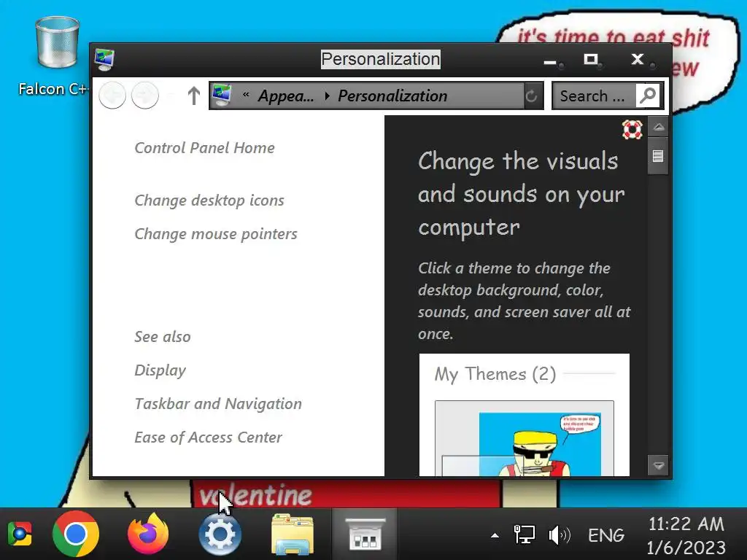Click the scrollbar up arrow
This screenshot has height=560, width=747.
[x=659, y=127]
